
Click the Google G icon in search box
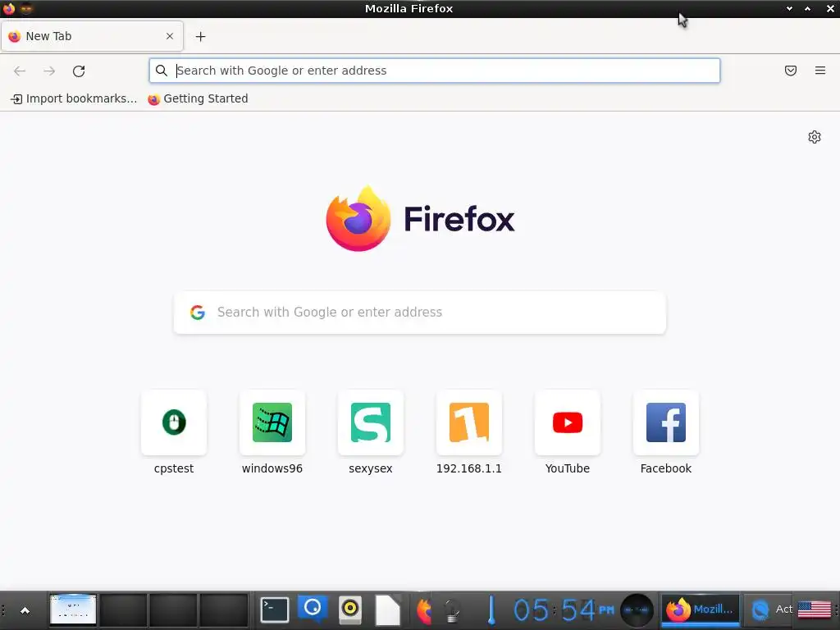point(198,313)
